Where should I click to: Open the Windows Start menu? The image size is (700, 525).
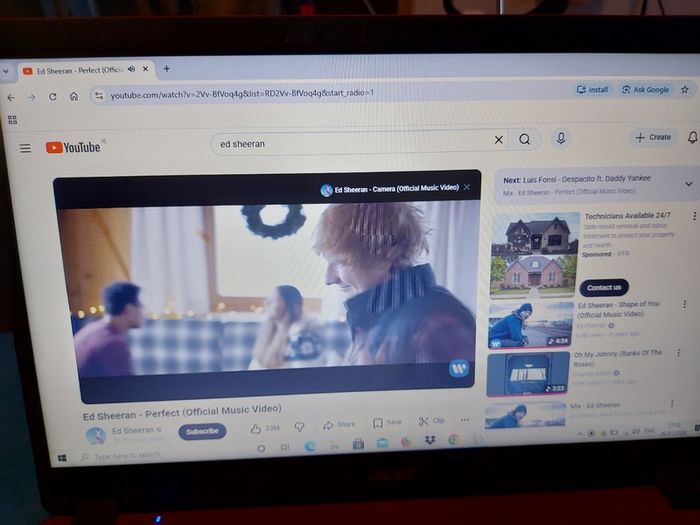[x=62, y=458]
